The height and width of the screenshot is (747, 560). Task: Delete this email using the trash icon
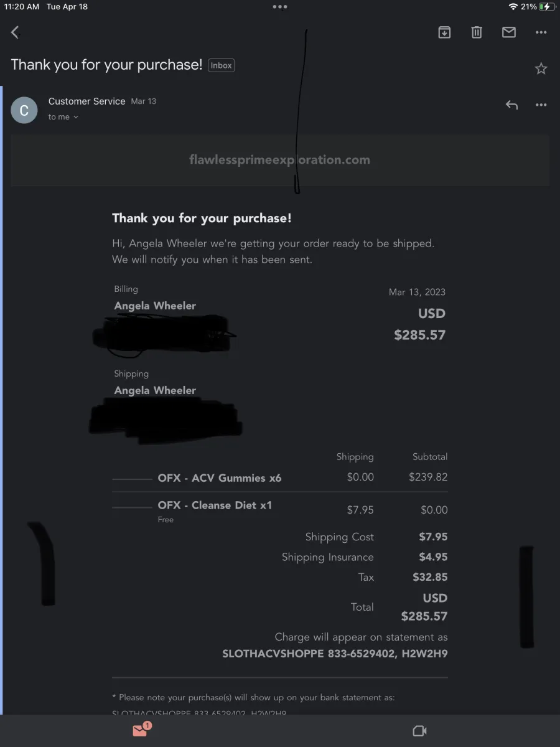[477, 32]
